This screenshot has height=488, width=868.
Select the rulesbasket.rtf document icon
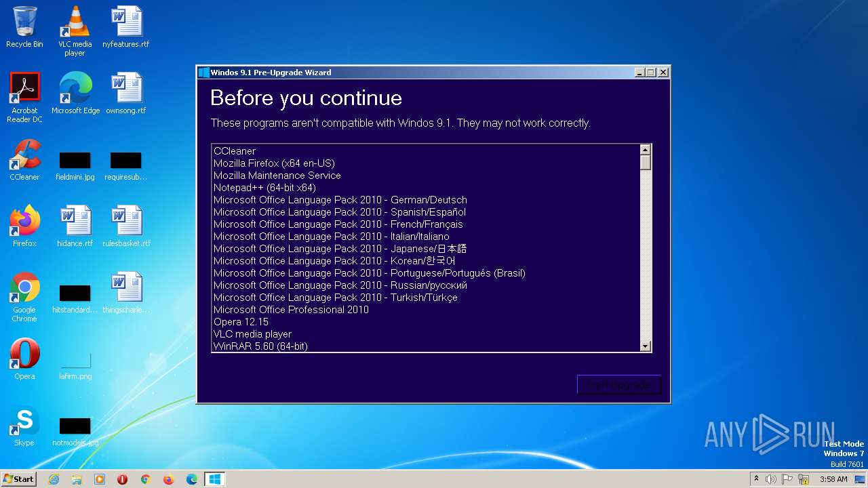(126, 226)
